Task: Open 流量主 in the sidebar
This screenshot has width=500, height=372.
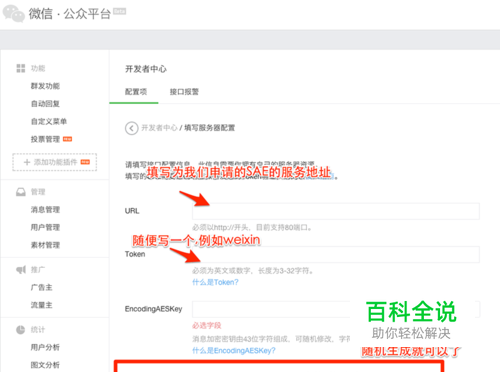Action: tap(41, 305)
